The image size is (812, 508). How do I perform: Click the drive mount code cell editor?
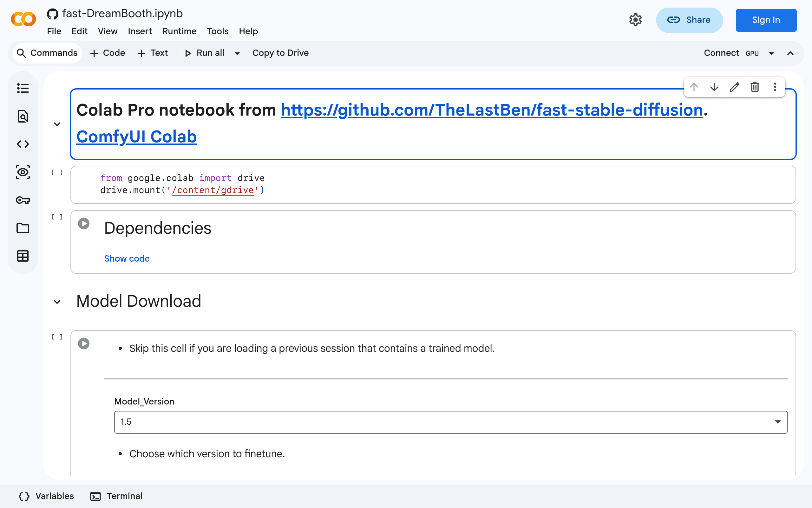click(x=433, y=184)
